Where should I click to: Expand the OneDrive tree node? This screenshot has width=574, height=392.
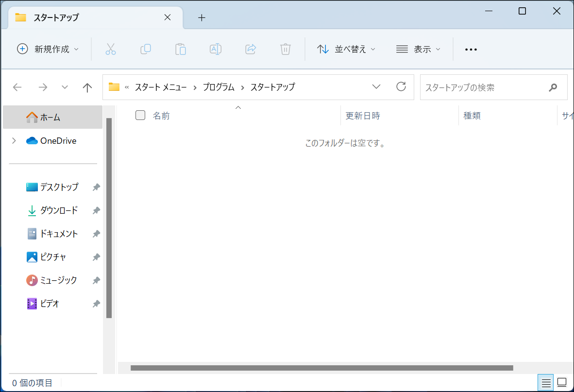pyautogui.click(x=14, y=141)
